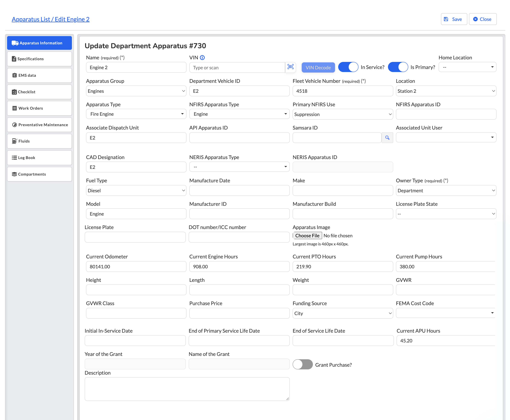
Task: Open the Owner Type dropdown
Action: [446, 190]
